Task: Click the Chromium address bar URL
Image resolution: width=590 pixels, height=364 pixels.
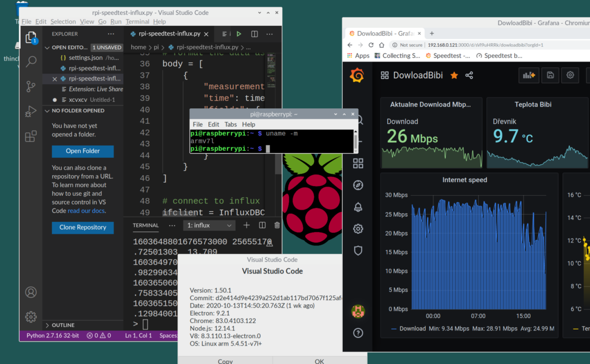Action: point(485,45)
